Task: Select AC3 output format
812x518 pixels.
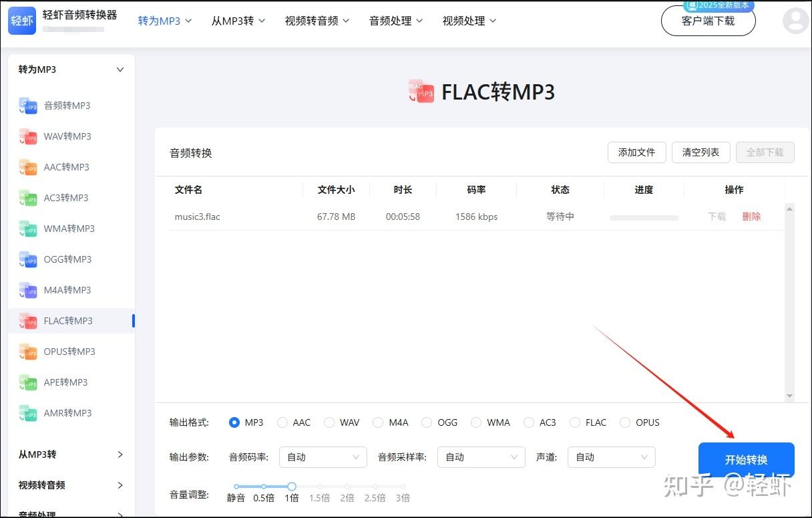Action: (529, 422)
